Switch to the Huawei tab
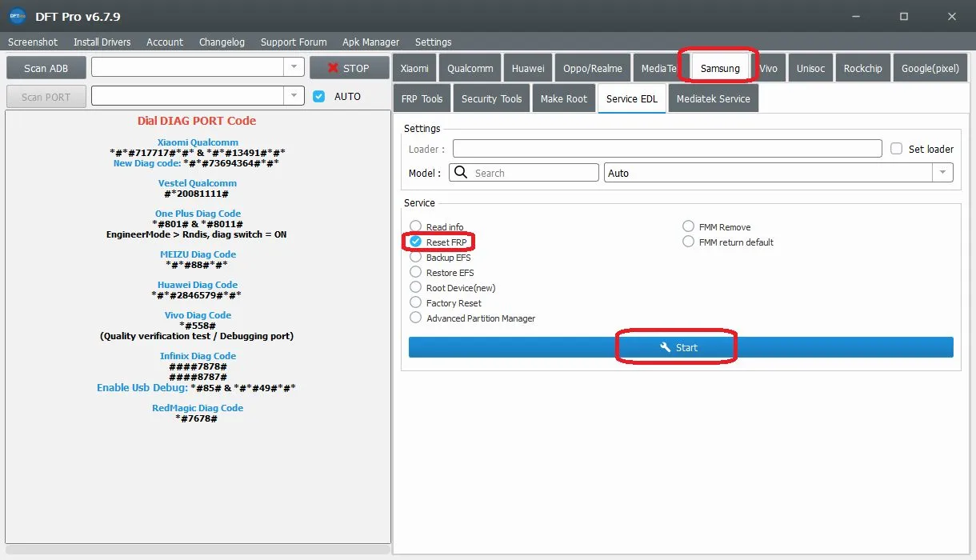Viewport: 976px width, 560px height. click(x=528, y=68)
